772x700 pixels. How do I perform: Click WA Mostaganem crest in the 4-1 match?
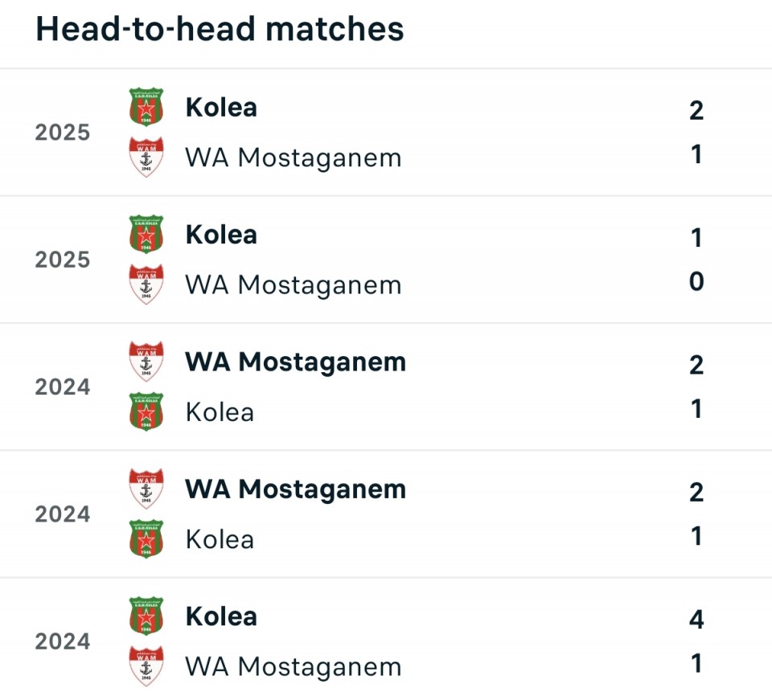point(146,666)
